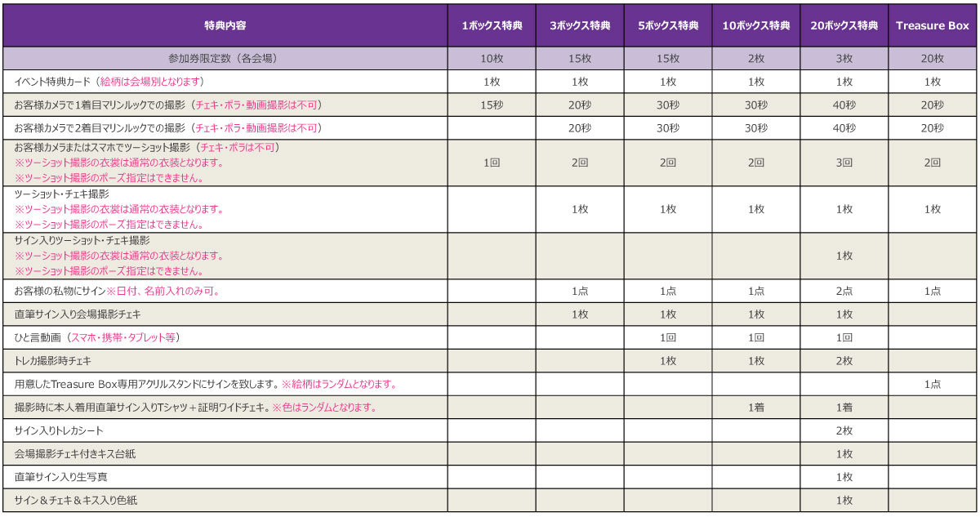Click the 10枚 cell in 参加券限定数 row

coord(492,59)
